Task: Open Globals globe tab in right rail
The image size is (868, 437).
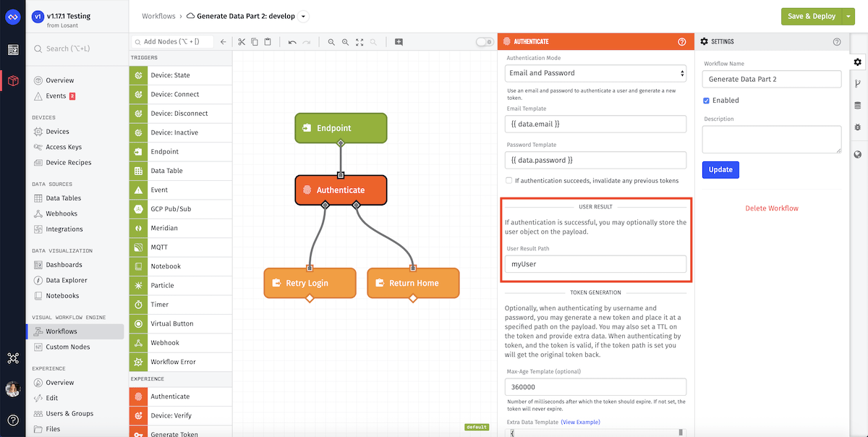Action: pos(858,154)
